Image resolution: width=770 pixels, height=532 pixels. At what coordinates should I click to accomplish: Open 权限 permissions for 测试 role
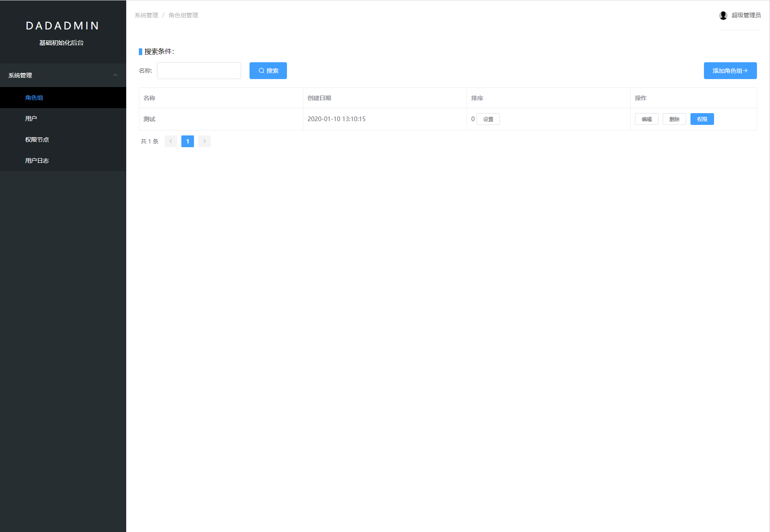tap(702, 119)
